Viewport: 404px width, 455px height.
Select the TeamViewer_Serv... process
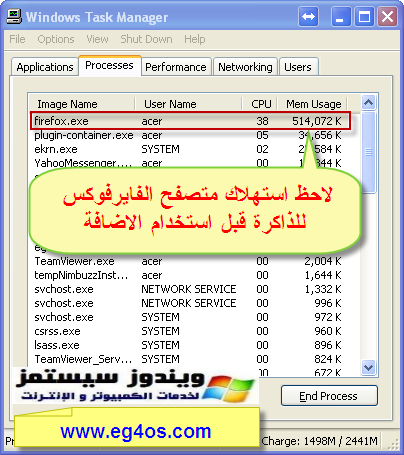coord(188,359)
